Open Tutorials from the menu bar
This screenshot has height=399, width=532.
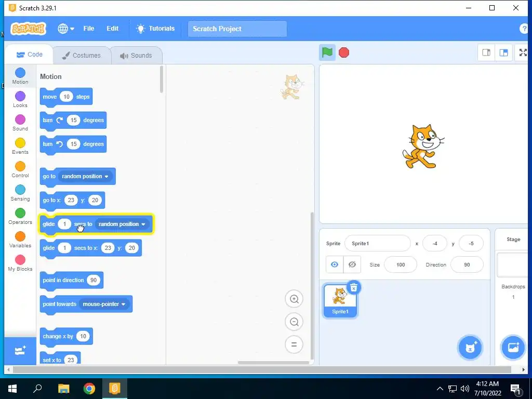coord(155,29)
